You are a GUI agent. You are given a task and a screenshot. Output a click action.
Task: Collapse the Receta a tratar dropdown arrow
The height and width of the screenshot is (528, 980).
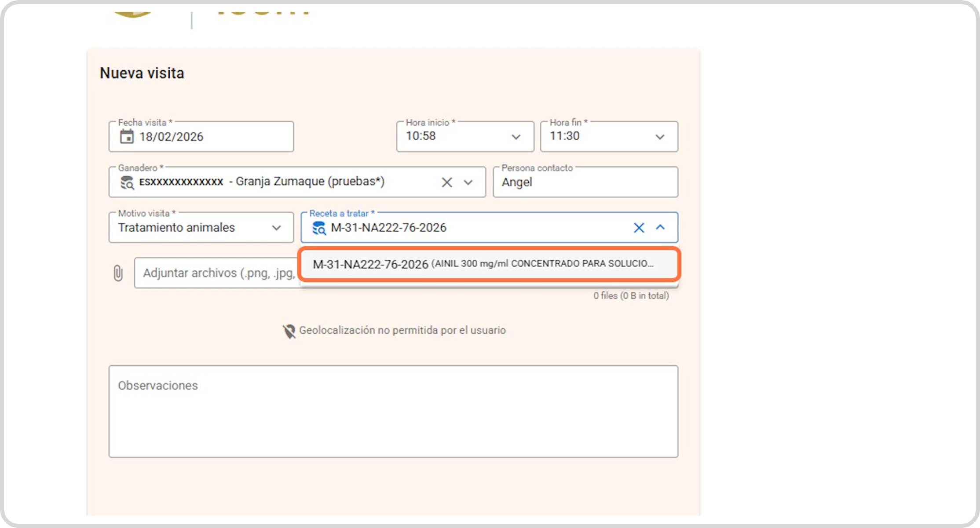[x=660, y=227]
